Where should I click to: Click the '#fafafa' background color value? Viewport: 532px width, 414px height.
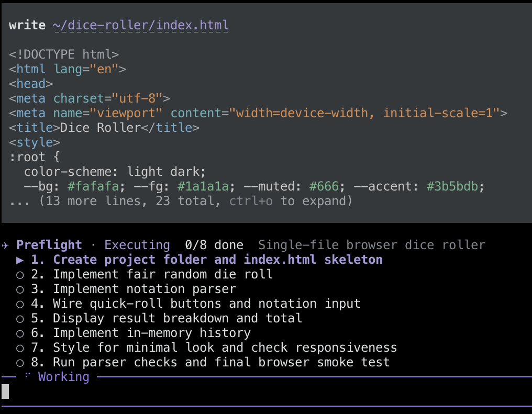point(93,186)
